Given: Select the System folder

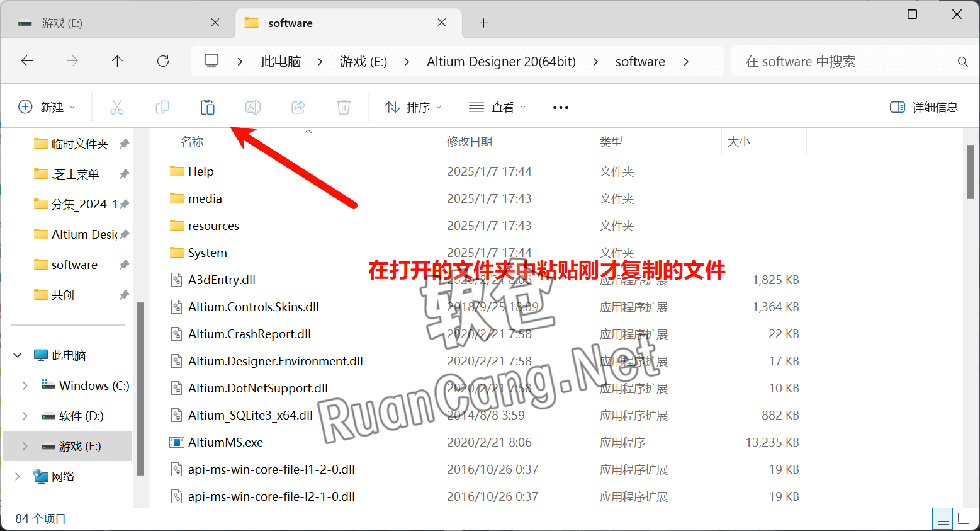Looking at the screenshot, I should click(208, 253).
